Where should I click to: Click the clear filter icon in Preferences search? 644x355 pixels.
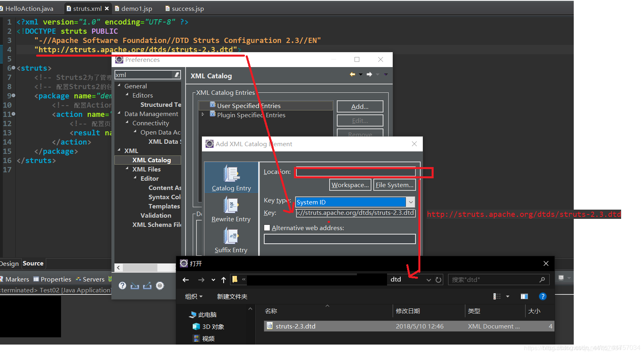coord(177,75)
